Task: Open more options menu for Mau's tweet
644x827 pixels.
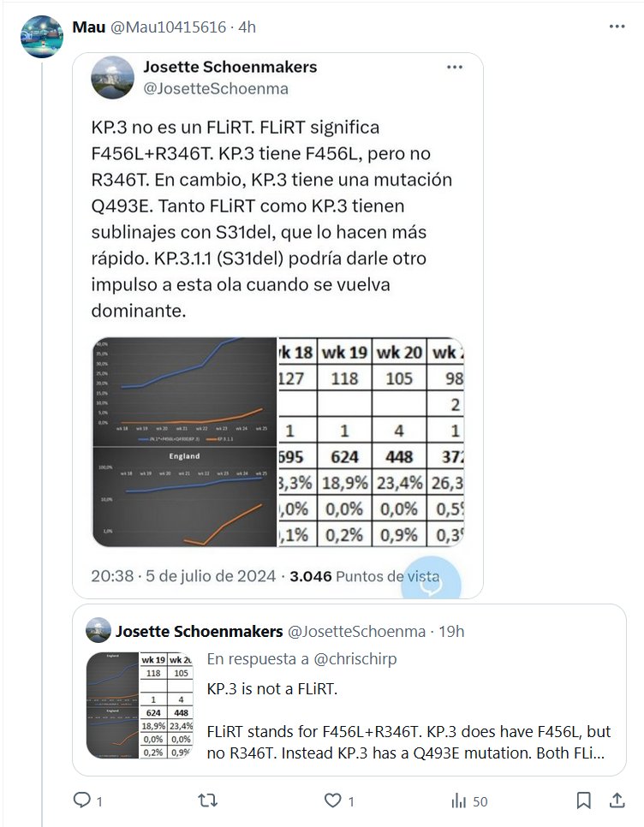Action: click(617, 27)
